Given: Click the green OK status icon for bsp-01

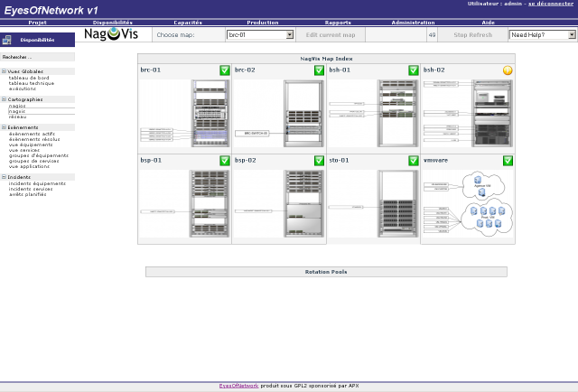Looking at the screenshot, I should pyautogui.click(x=225, y=161).
